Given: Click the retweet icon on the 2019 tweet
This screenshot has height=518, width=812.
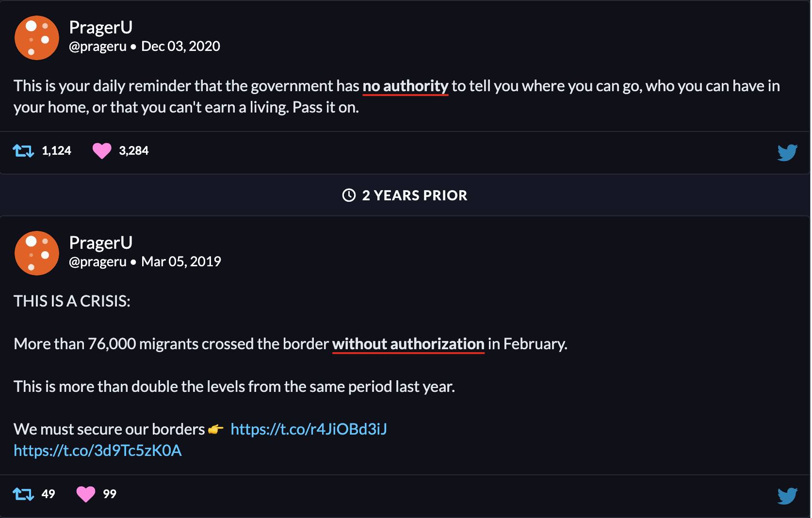Looking at the screenshot, I should (23, 494).
